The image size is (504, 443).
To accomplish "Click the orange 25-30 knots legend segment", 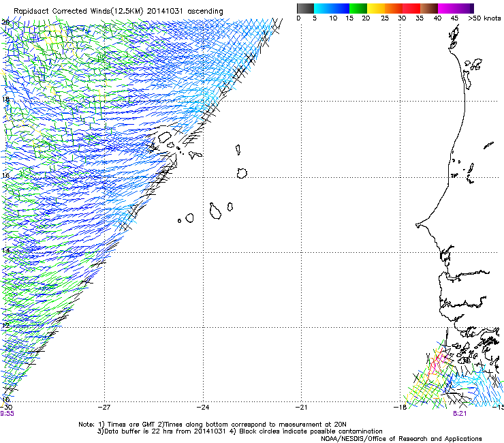I will [x=394, y=8].
